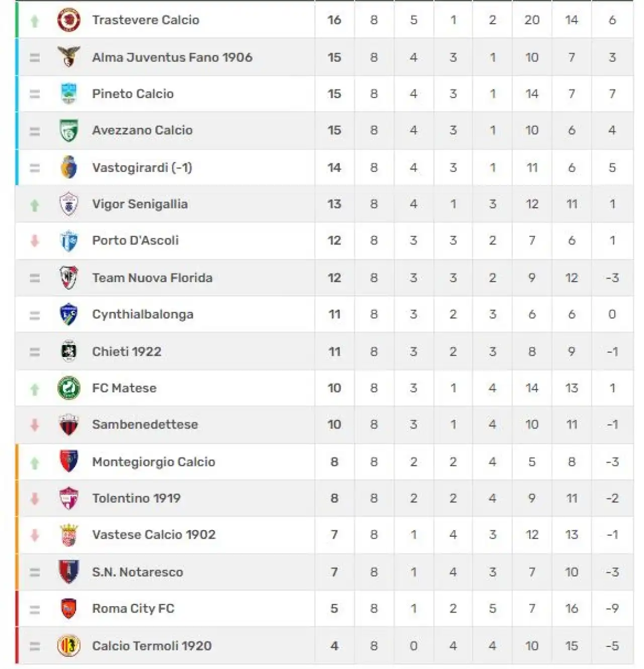644x669 pixels.
Task: Click the S.N. Notaresco team name
Action: pyautogui.click(x=137, y=572)
